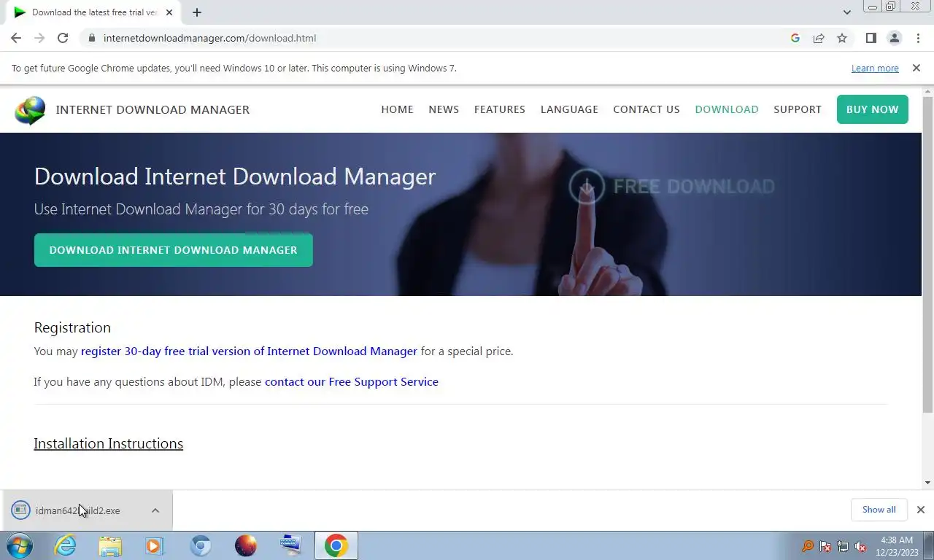Open the side panel icon
Viewport: 934px width, 560px height.
coord(871,38)
